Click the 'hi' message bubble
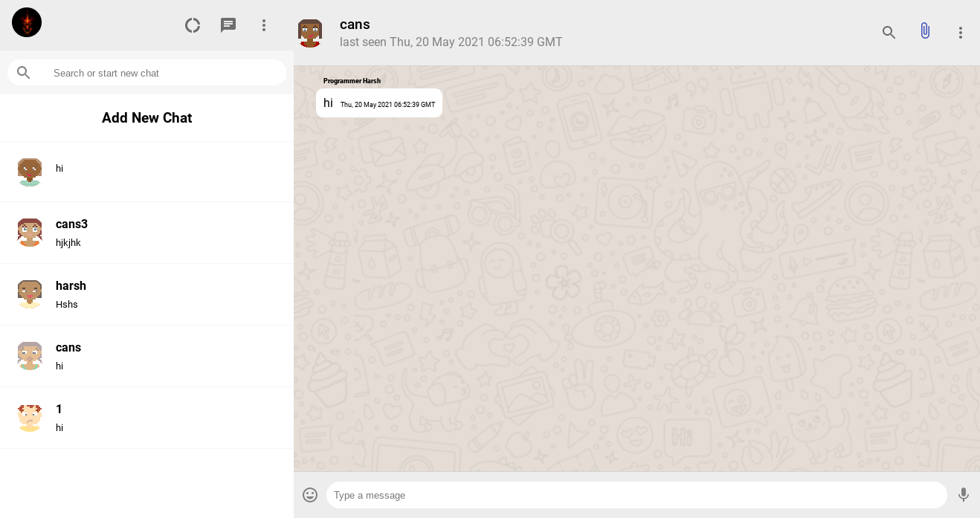 pos(379,103)
